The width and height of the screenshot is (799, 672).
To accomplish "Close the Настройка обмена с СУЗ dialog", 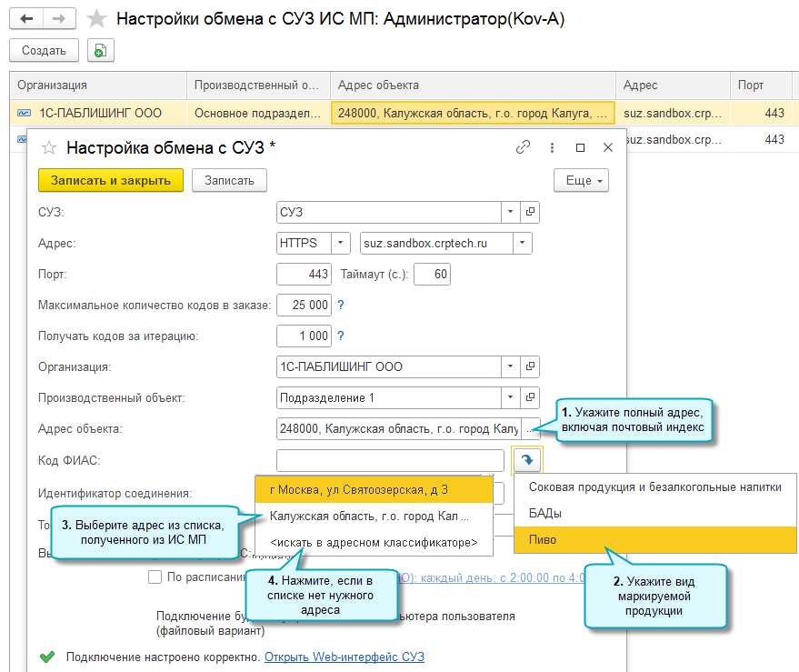I will pyautogui.click(x=608, y=148).
